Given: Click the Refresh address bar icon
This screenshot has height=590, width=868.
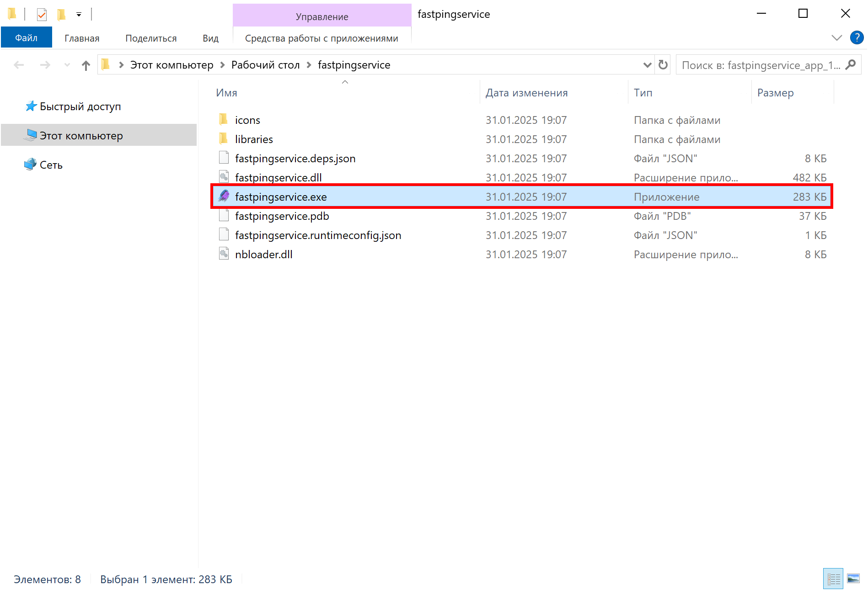Looking at the screenshot, I should point(663,65).
